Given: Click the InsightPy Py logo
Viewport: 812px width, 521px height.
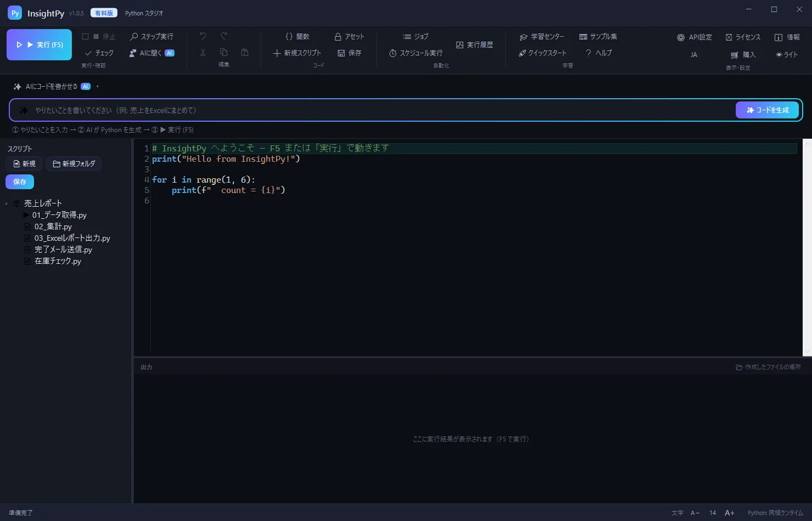Looking at the screenshot, I should 15,13.
